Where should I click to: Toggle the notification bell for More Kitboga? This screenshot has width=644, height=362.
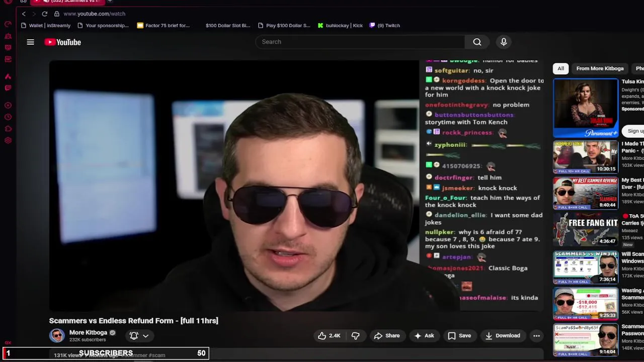[x=134, y=335]
